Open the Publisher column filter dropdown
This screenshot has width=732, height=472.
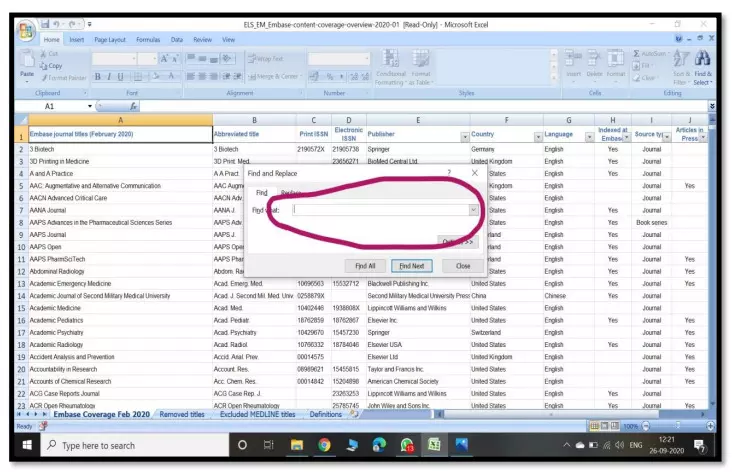coord(463,136)
